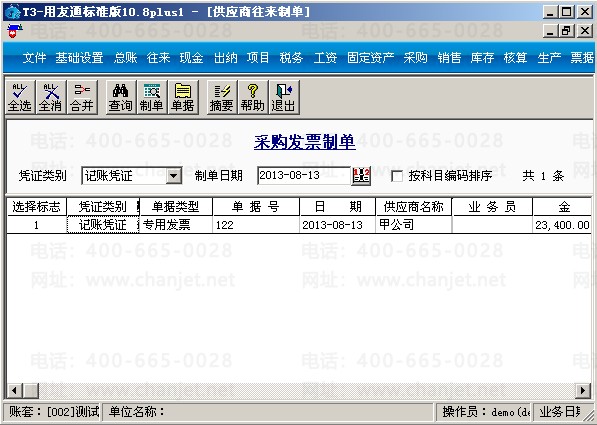Click the horizontal scrollbar right arrow
This screenshot has width=597, height=425.
(x=583, y=390)
